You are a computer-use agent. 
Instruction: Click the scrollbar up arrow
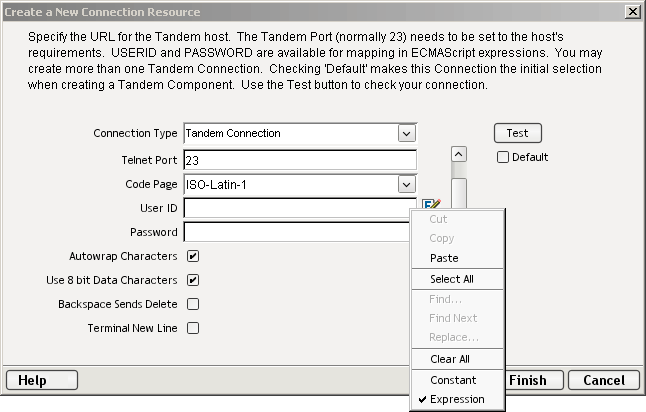coord(459,154)
